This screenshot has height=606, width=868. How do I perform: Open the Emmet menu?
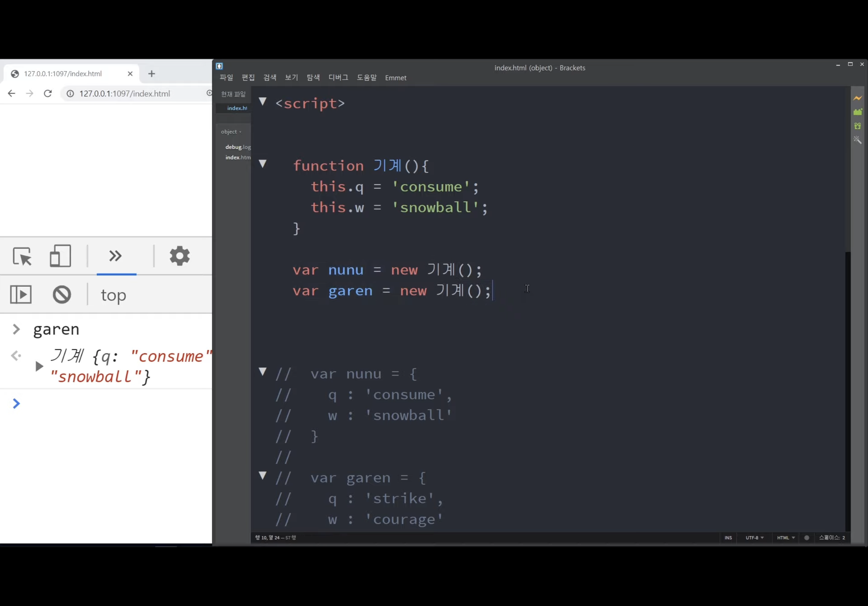(x=395, y=78)
